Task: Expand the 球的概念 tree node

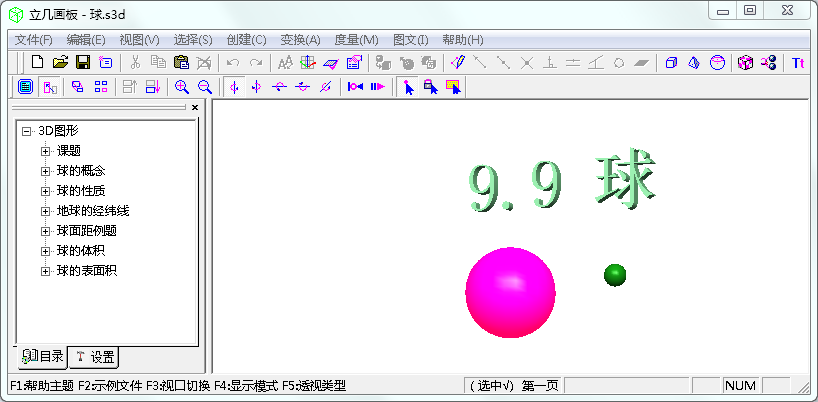Action: (x=45, y=171)
